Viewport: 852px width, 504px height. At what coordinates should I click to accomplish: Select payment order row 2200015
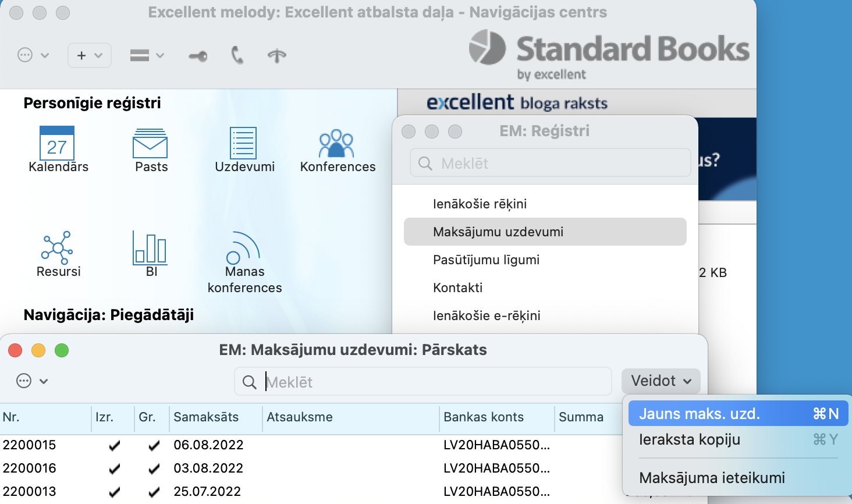[x=29, y=445]
